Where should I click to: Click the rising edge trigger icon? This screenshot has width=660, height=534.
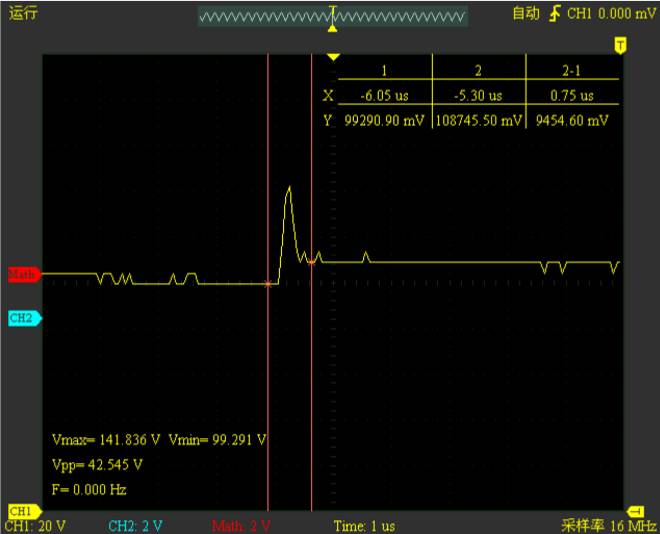555,14
